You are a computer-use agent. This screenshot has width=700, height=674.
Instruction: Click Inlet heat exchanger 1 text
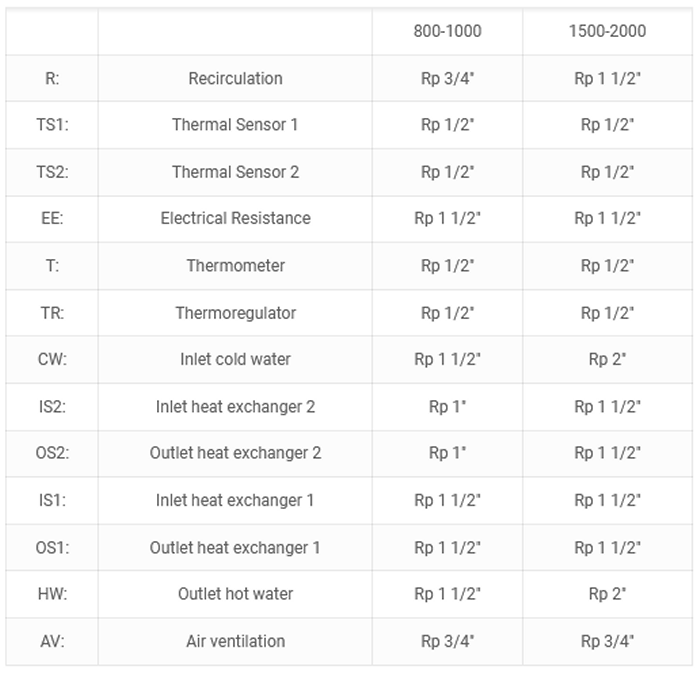coord(235,500)
